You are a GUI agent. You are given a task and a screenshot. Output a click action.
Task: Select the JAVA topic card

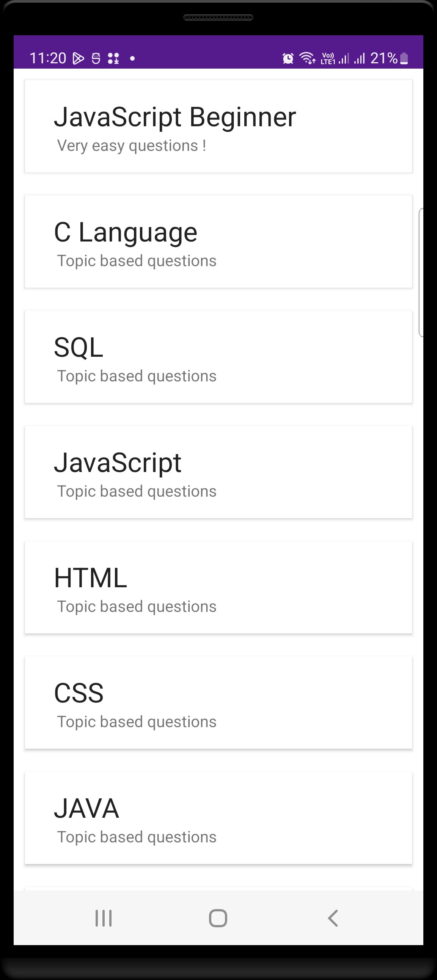[218, 818]
